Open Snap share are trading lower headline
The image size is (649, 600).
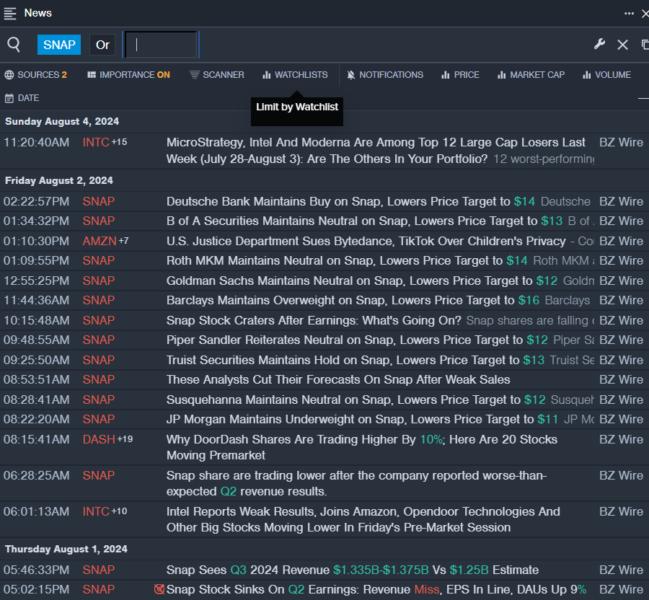click(x=357, y=483)
